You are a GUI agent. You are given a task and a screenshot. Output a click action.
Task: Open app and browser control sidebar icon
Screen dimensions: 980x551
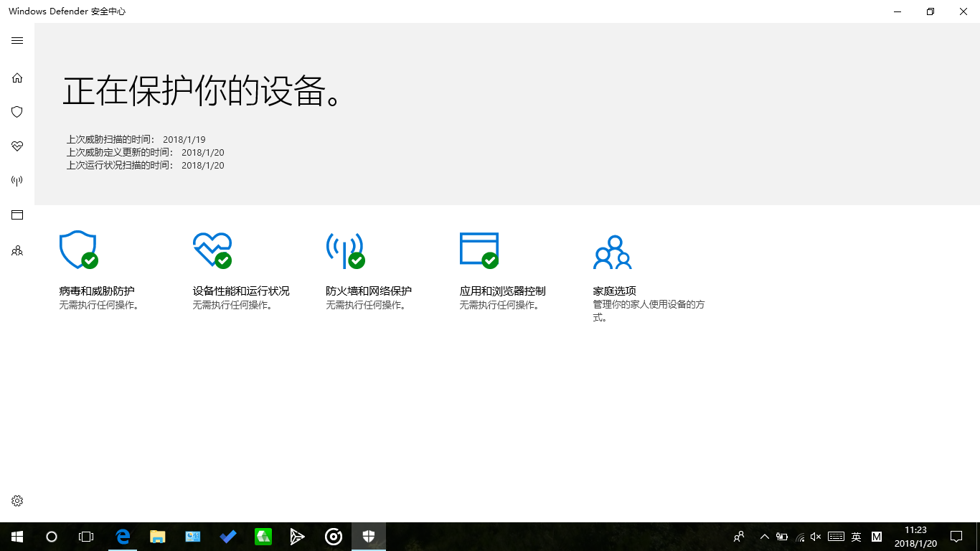coord(17,215)
